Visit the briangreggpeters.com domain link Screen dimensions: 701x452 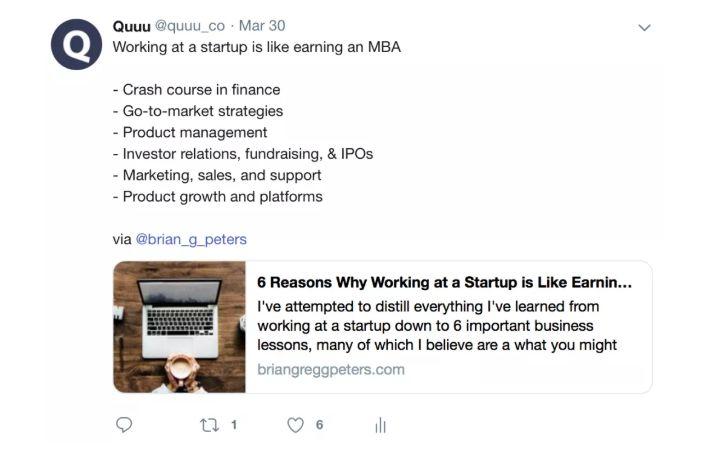click(331, 369)
